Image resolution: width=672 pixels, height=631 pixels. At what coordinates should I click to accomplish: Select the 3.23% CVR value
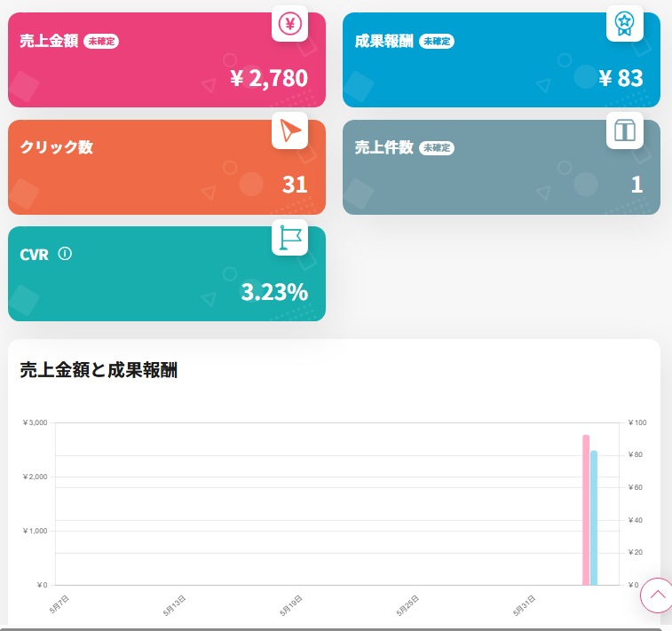[274, 292]
